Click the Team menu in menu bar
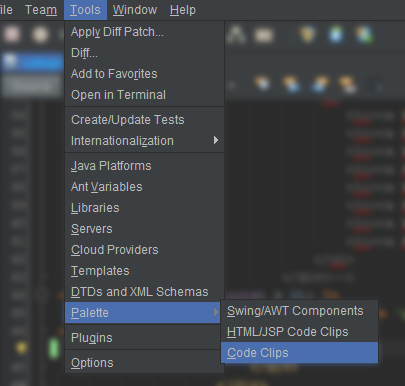Image resolution: width=405 pixels, height=386 pixels. 41,10
